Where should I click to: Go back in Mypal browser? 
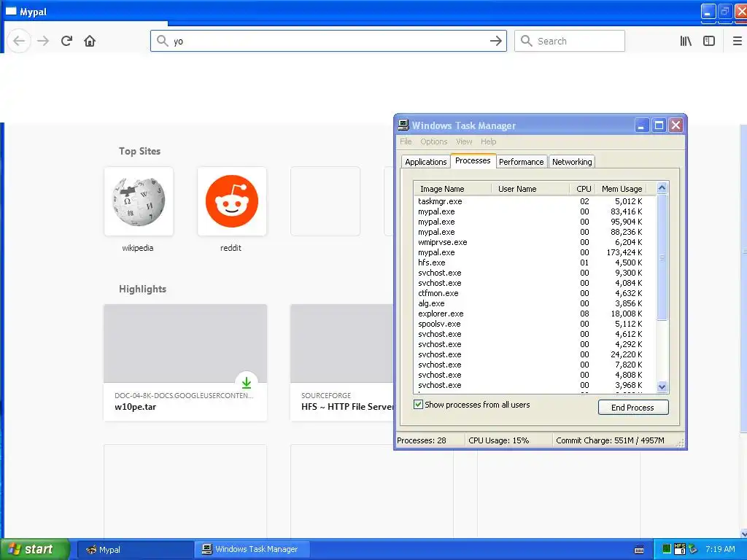(19, 41)
